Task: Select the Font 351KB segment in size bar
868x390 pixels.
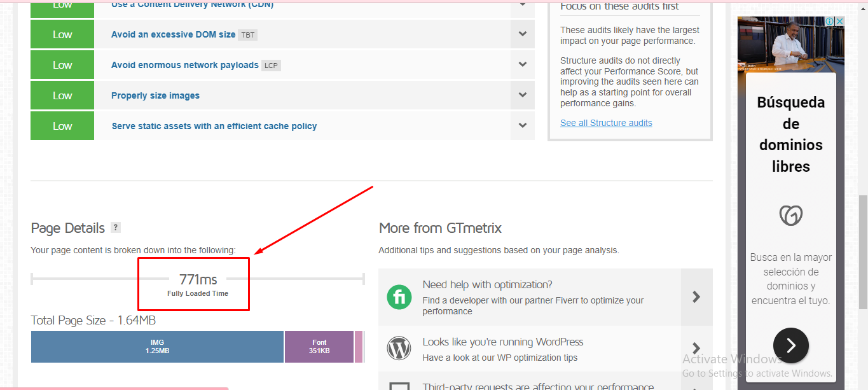Action: pyautogui.click(x=319, y=347)
